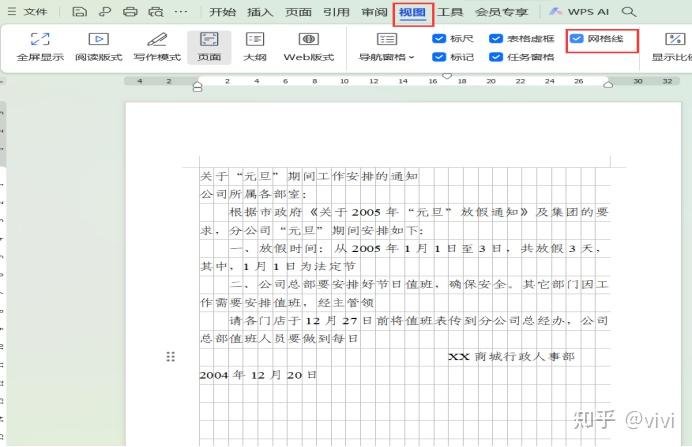Viewport: 692px width, 447px height.
Task: Uncheck the gridlines (网格线) checkbox
Action: 577,38
